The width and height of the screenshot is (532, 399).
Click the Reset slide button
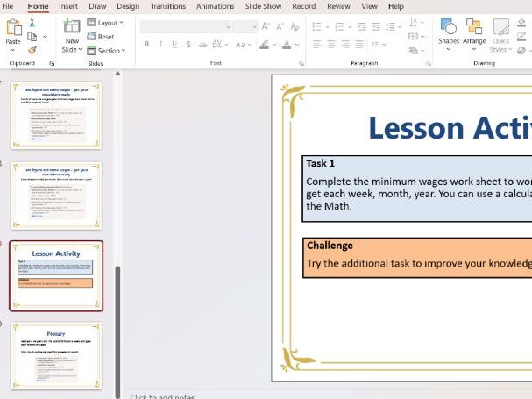101,37
